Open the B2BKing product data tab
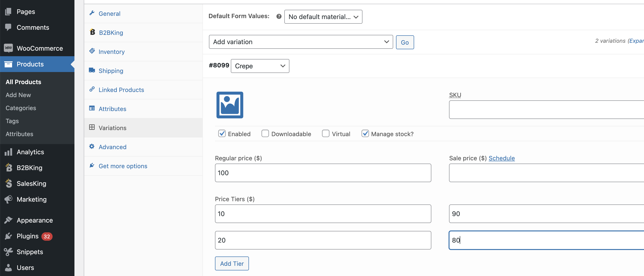 143,33
